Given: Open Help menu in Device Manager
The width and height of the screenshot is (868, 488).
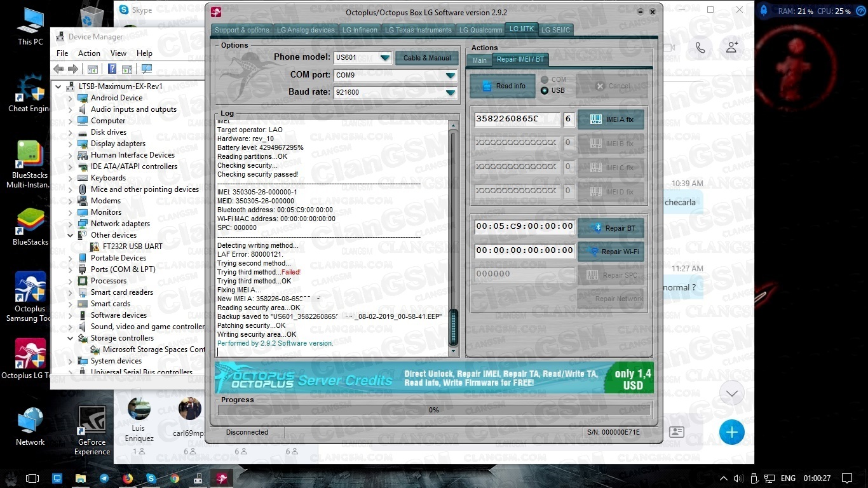Looking at the screenshot, I should 144,53.
